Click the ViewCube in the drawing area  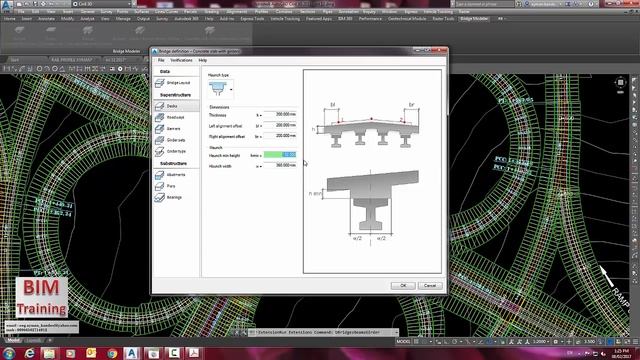tap(620, 82)
